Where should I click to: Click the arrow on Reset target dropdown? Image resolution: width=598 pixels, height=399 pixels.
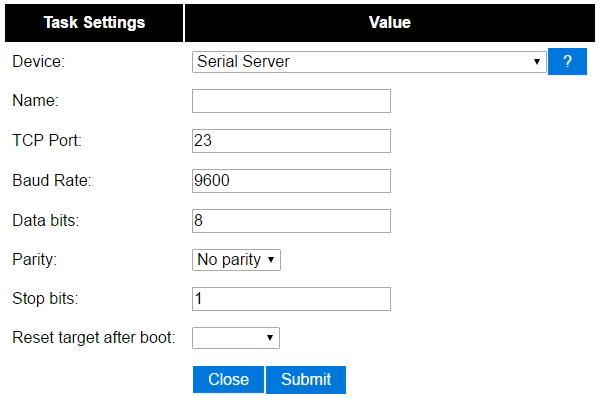(270, 338)
